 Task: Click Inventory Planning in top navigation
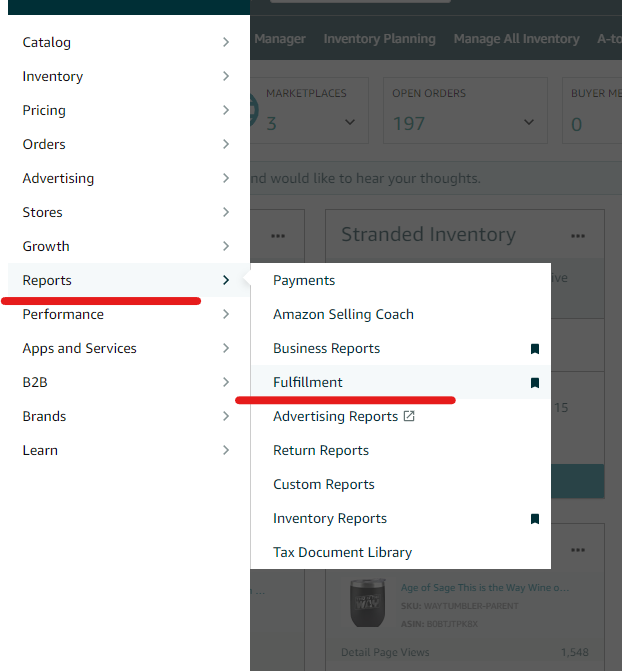[x=379, y=39]
